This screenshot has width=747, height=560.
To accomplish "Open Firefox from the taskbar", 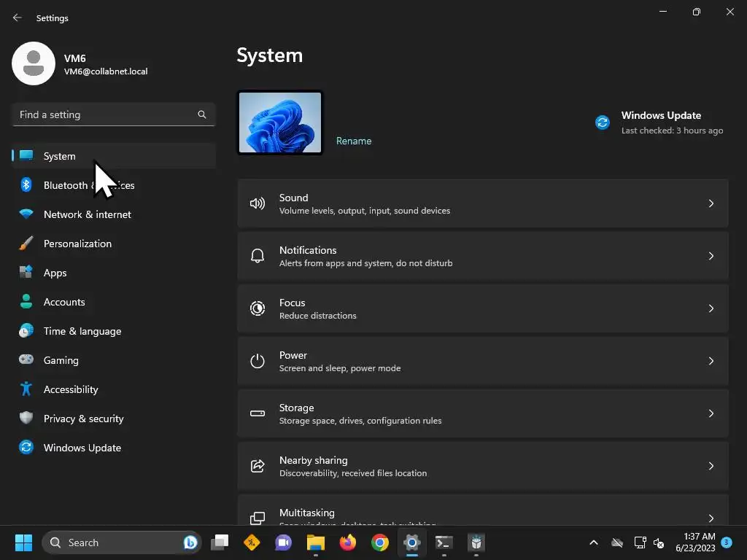I will click(348, 542).
